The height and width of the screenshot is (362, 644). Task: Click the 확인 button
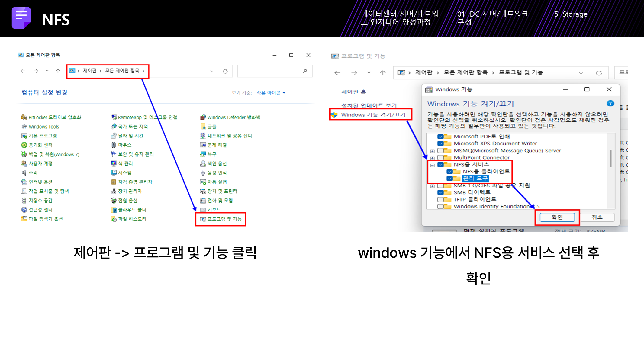click(x=557, y=217)
